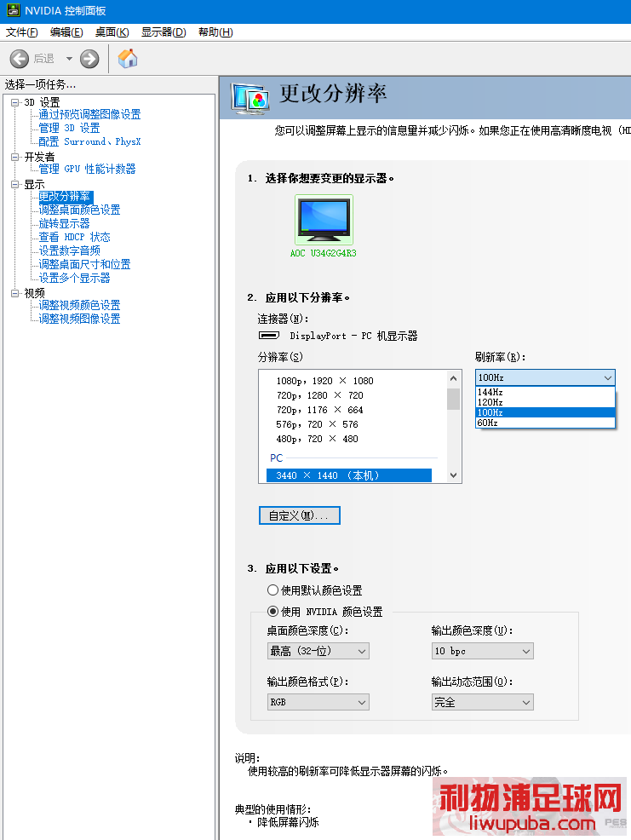Image resolution: width=631 pixels, height=840 pixels.
Task: Open the 编辑(E) menu
Action: coord(66,32)
